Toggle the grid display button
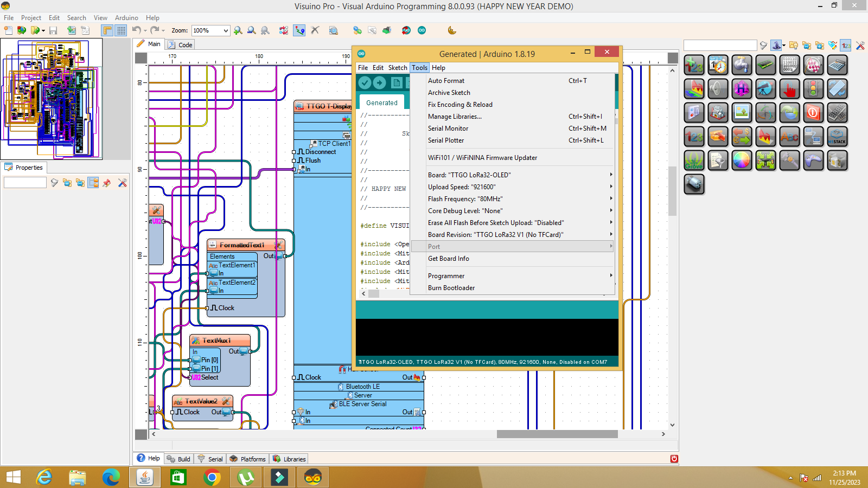868x488 pixels. 120,30
